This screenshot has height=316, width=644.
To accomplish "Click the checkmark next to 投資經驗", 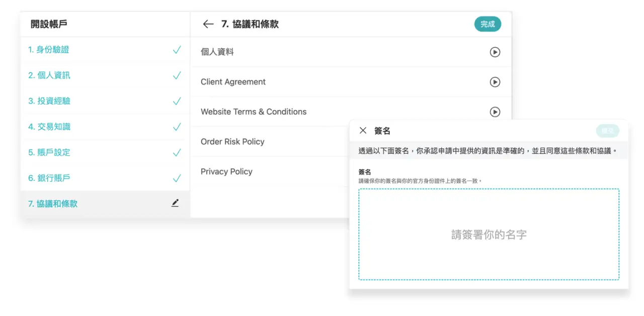I will point(177,101).
